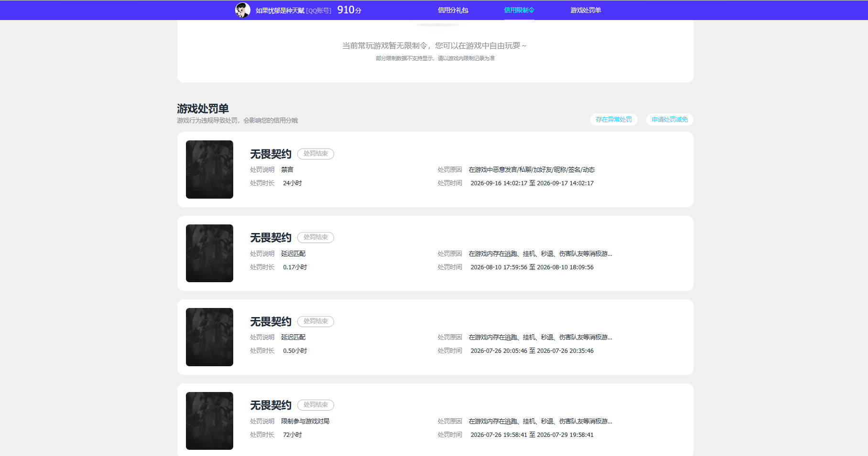
Task: Click the 处罚结束 badge on the 0.50小时 card
Action: tap(315, 321)
